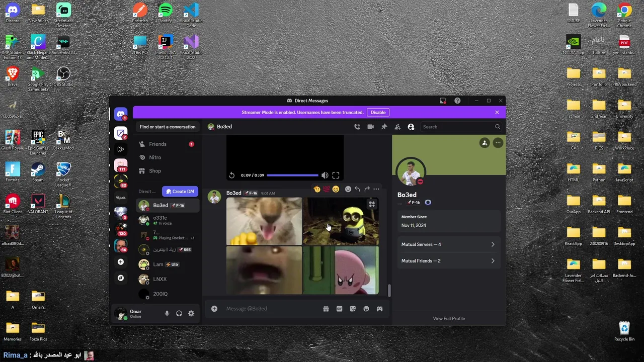Open profile panel more options menu
The image size is (644, 362).
click(498, 143)
